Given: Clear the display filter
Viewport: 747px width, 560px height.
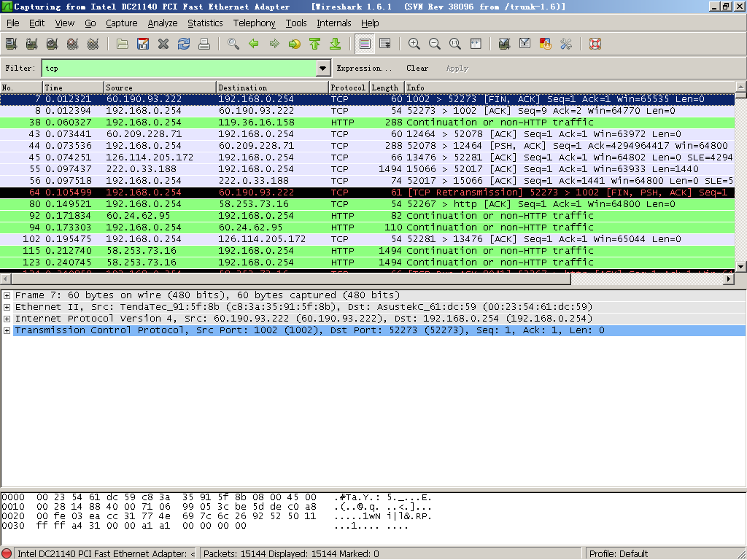Looking at the screenshot, I should click(417, 69).
